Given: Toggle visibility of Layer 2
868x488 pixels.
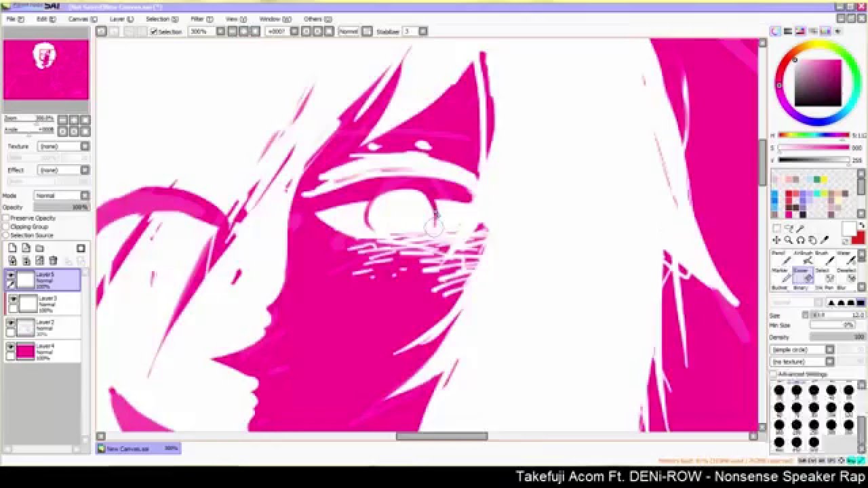Looking at the screenshot, I should tap(11, 323).
